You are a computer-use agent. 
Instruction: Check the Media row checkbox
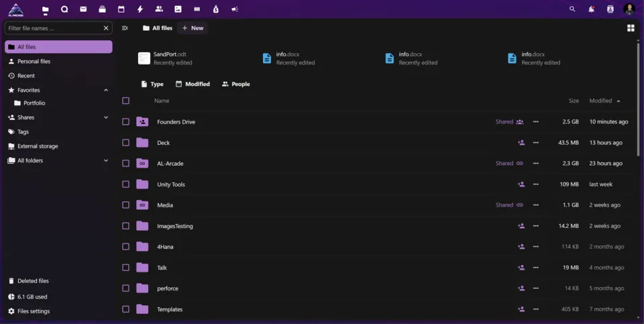click(125, 205)
